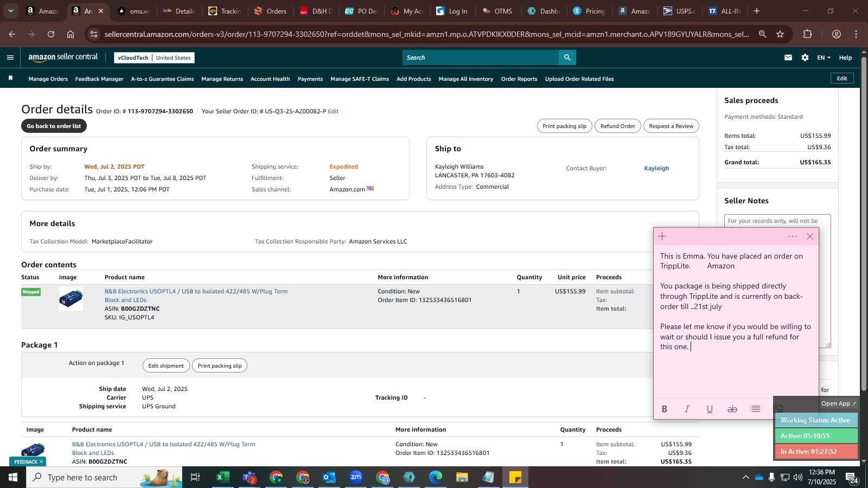Reload the page with browser refresh icon
868x488 pixels.
point(51,34)
